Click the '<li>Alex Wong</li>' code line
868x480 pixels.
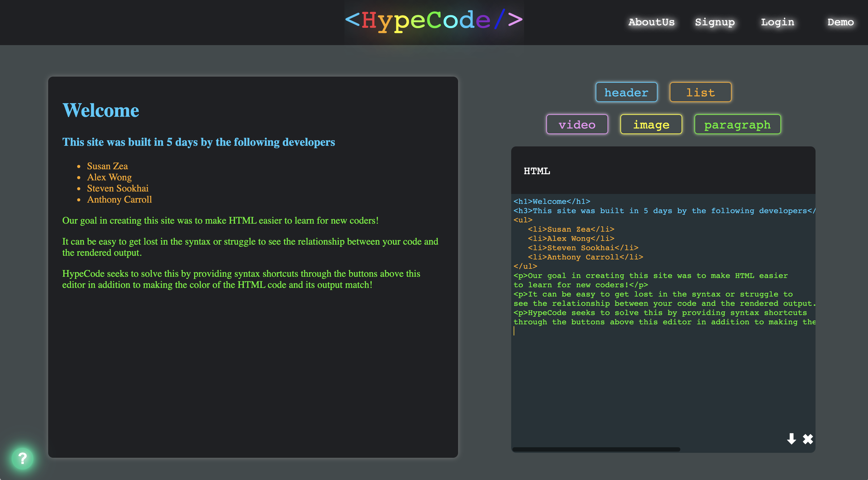tap(571, 238)
